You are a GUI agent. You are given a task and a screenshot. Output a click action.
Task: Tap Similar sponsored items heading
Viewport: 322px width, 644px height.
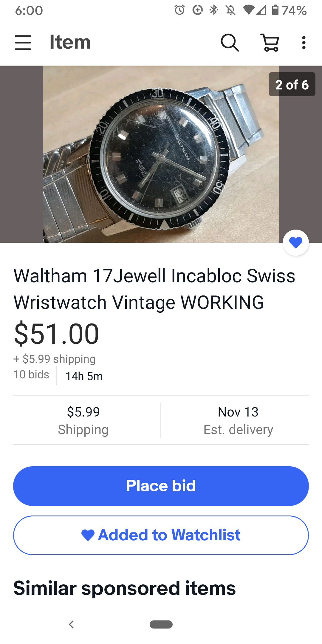tap(125, 588)
